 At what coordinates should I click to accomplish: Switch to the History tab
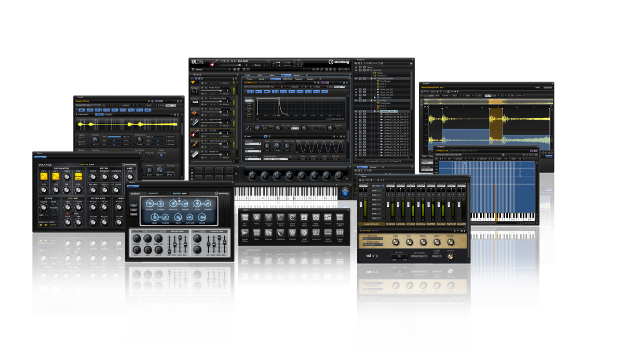pyautogui.click(x=373, y=167)
